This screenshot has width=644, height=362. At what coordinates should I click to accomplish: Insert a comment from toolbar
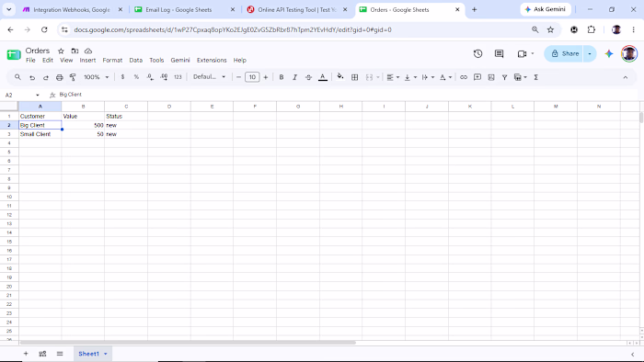[477, 77]
